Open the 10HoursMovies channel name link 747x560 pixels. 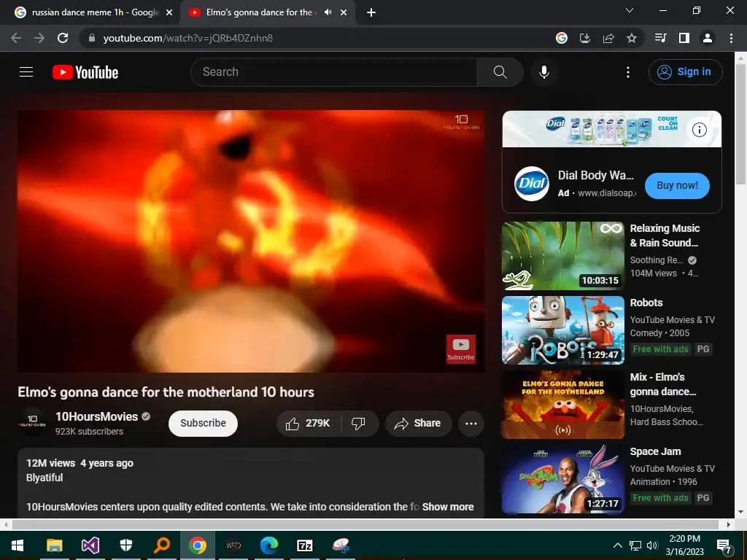click(x=97, y=416)
